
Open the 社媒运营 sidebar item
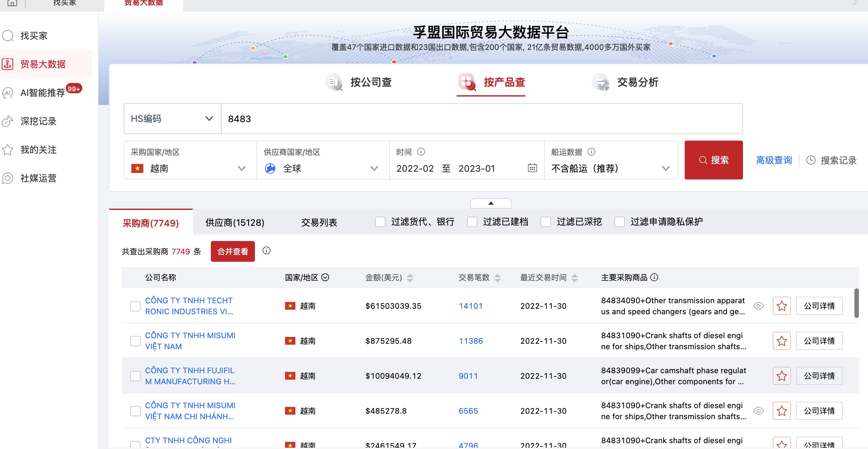pyautogui.click(x=39, y=178)
